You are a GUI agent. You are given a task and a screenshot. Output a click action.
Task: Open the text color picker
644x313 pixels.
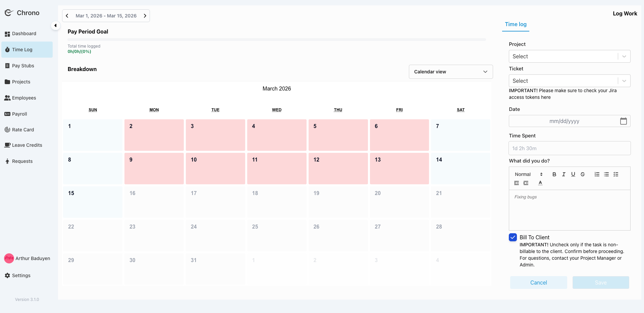point(540,183)
